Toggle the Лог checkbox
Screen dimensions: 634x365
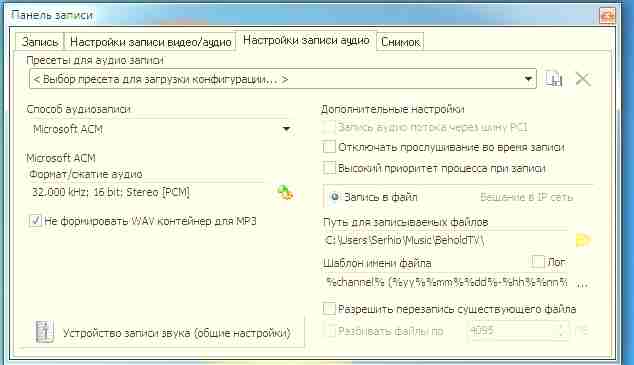[x=538, y=262]
